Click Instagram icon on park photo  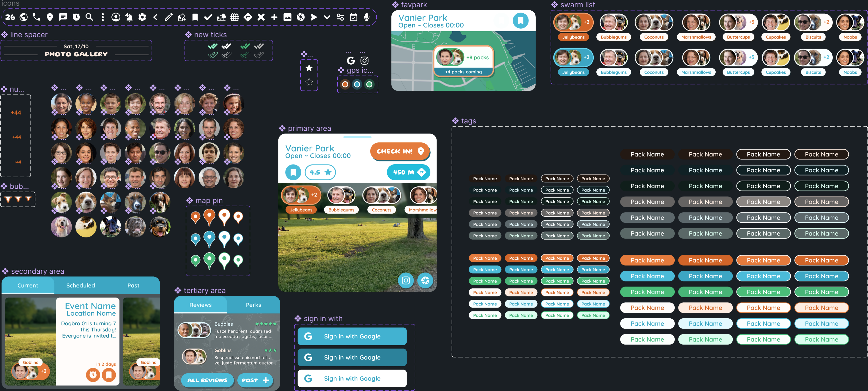pos(406,280)
